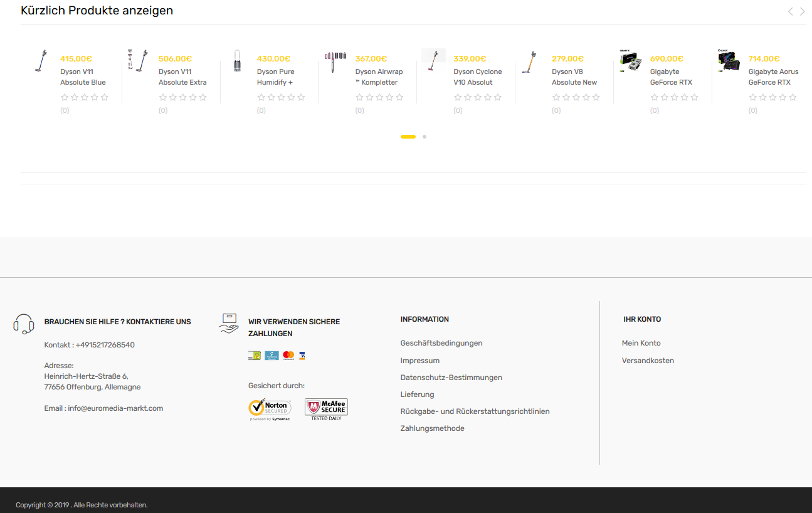Viewport: 812px width, 513px height.
Task: Open Dyson V8 Absolute New link
Action: coord(574,77)
